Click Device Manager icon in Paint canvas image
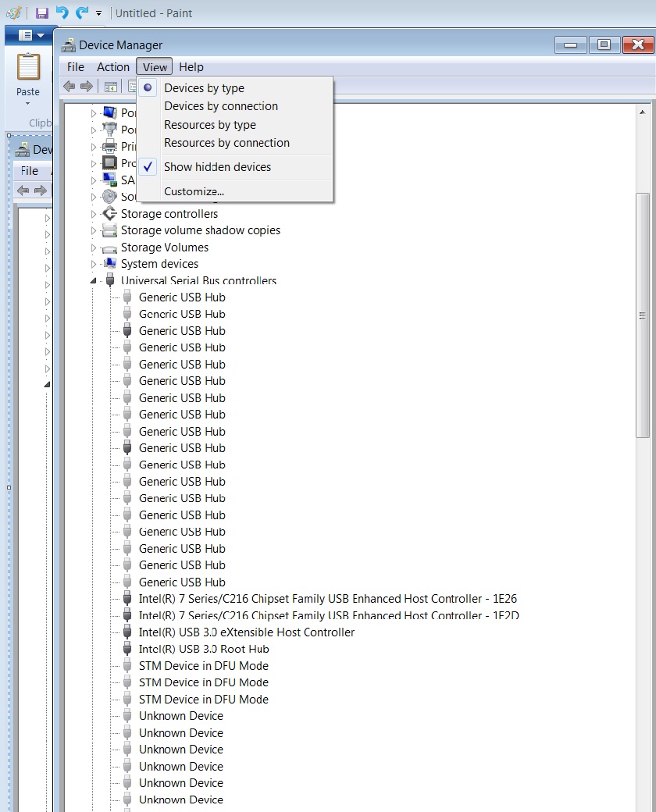Viewport: 656px width, 812px height. pyautogui.click(x=23, y=150)
